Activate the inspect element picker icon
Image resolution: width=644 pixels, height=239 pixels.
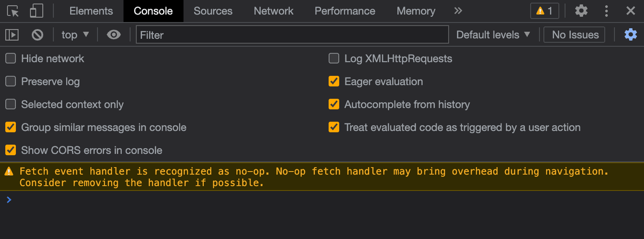(13, 11)
